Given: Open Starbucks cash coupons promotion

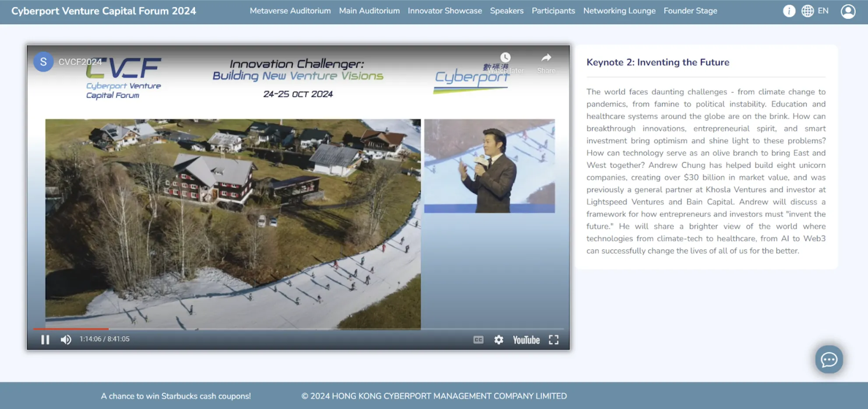Looking at the screenshot, I should pos(176,396).
